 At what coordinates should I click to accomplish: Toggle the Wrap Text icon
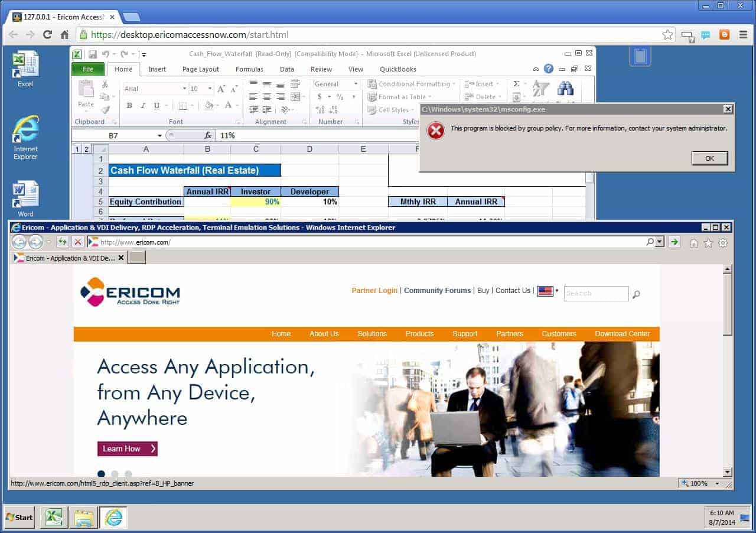coord(296,84)
